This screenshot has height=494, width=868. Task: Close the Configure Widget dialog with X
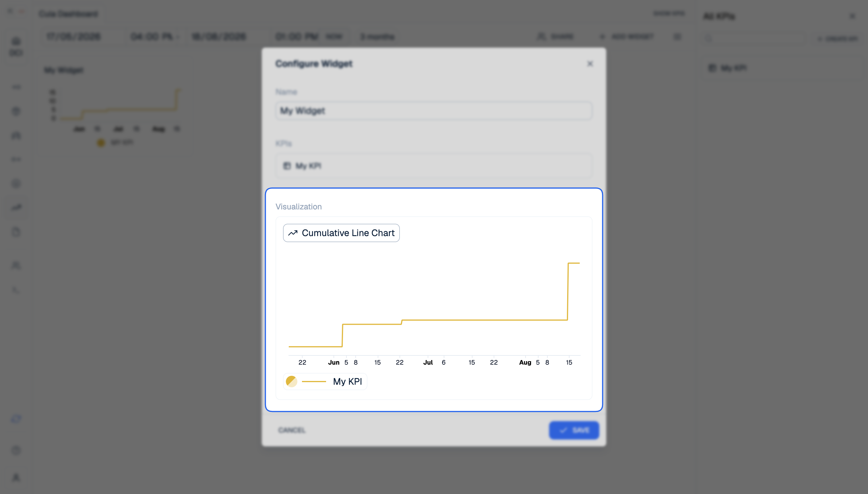pos(590,63)
